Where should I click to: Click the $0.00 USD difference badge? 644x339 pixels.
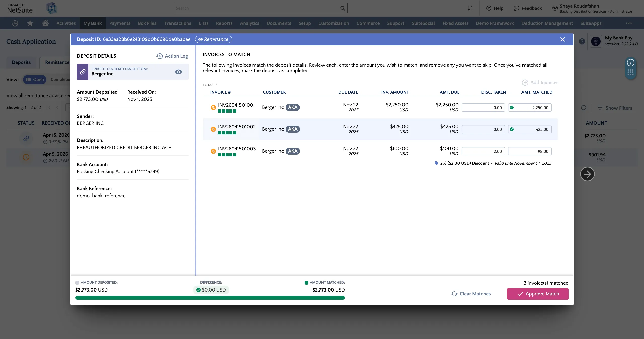click(211, 290)
